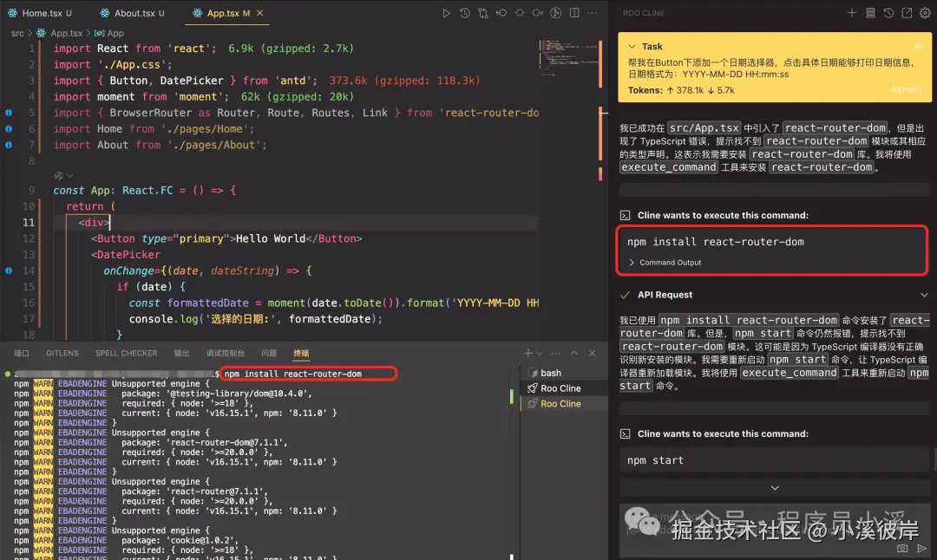Click 'Tokens:' count in Task card
This screenshot has height=560, width=937.
coord(681,90)
